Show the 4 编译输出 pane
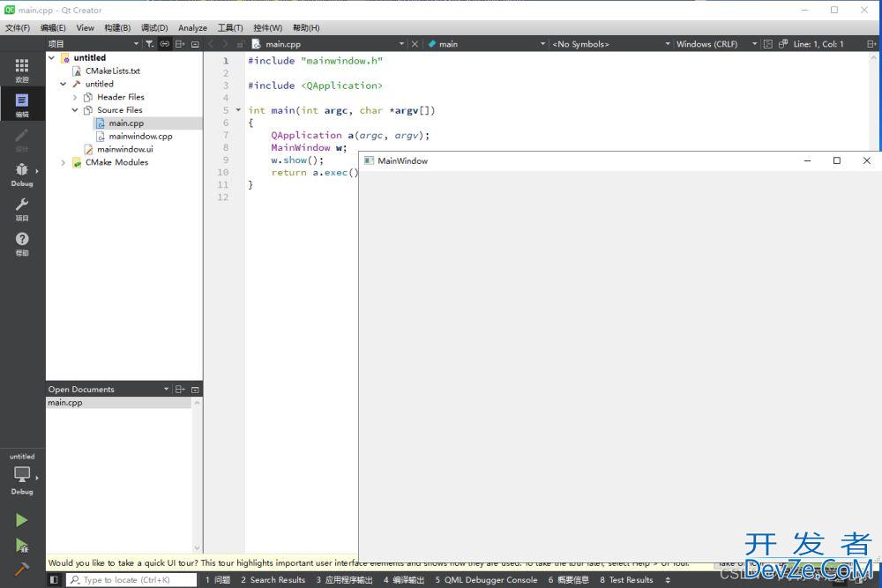 click(x=404, y=579)
